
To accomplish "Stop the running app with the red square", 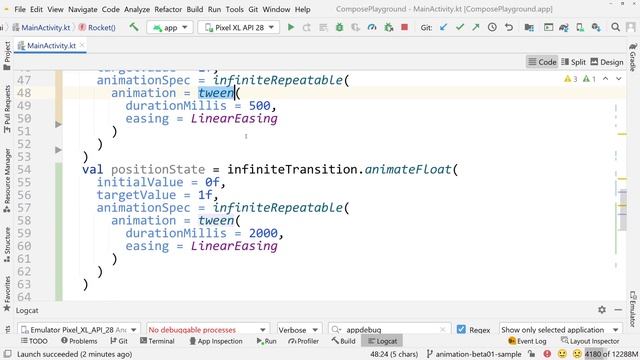I will pos(404,27).
